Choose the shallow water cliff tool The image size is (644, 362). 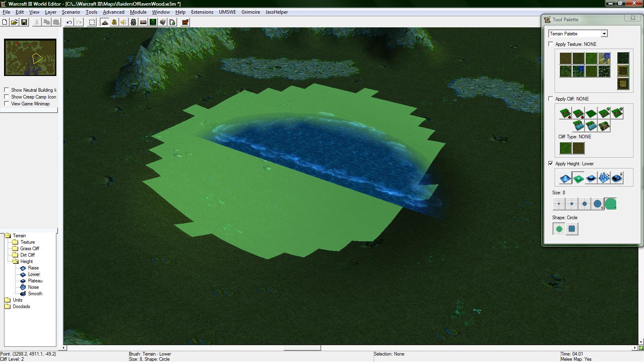coord(591,126)
